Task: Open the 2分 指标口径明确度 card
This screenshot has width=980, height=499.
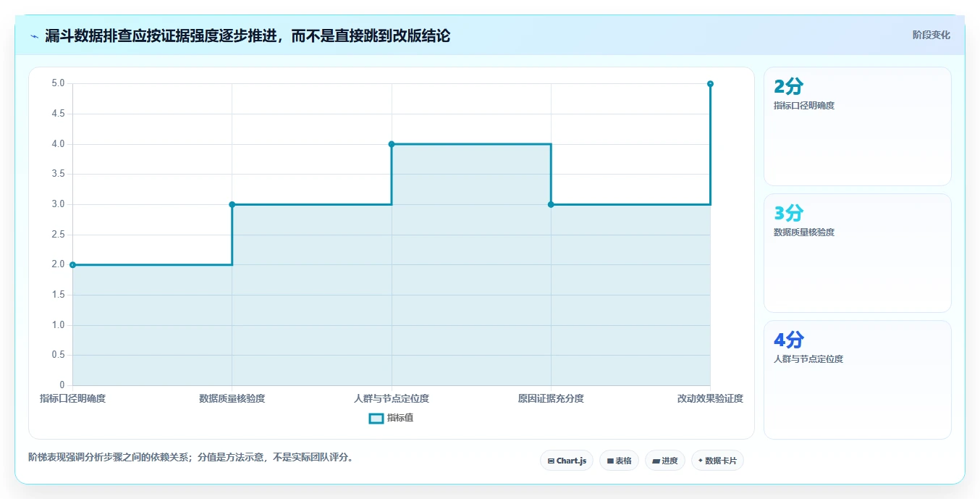Action: point(857,127)
